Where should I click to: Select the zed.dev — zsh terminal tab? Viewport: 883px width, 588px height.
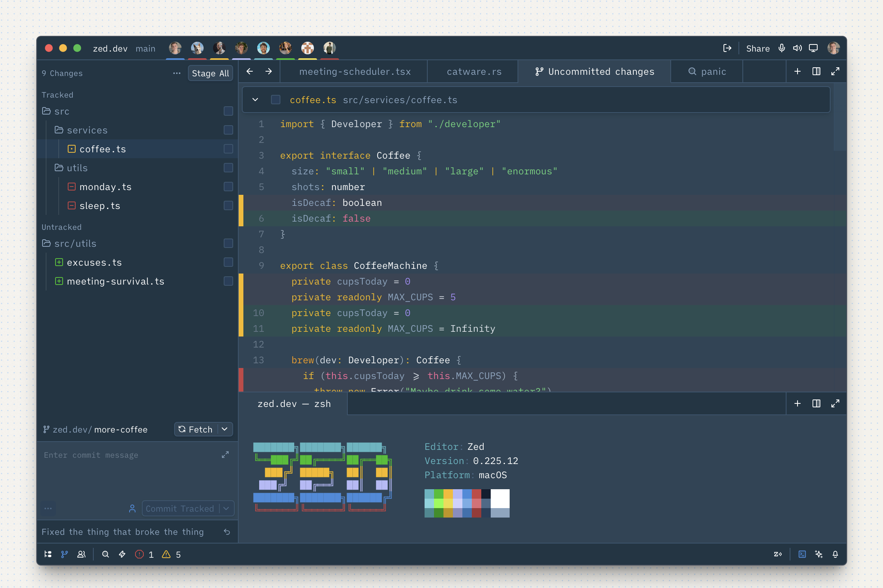[294, 403]
